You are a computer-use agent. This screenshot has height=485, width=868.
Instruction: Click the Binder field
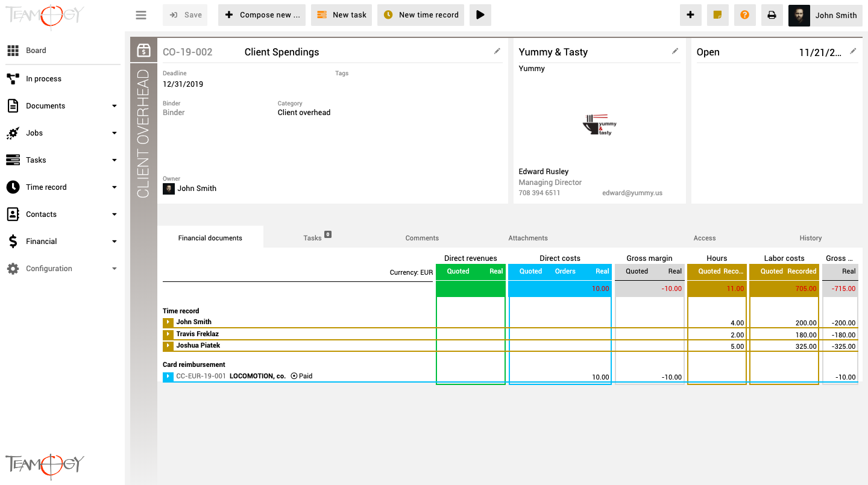point(174,113)
